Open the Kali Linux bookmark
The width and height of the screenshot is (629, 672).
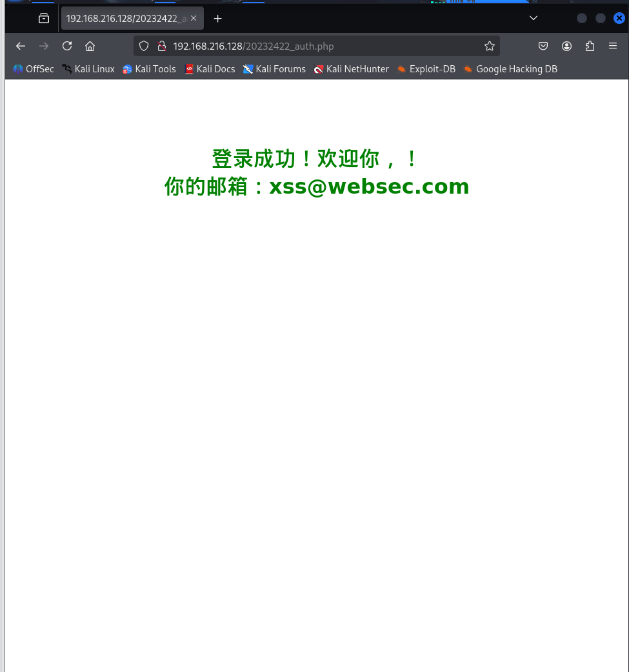pyautogui.click(x=88, y=69)
